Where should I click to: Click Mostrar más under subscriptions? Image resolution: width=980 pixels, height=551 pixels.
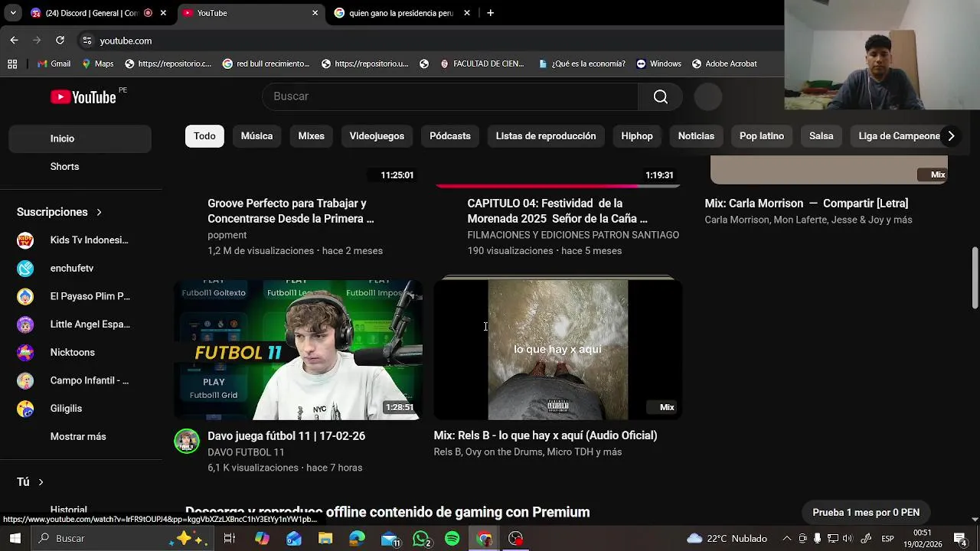tap(78, 437)
